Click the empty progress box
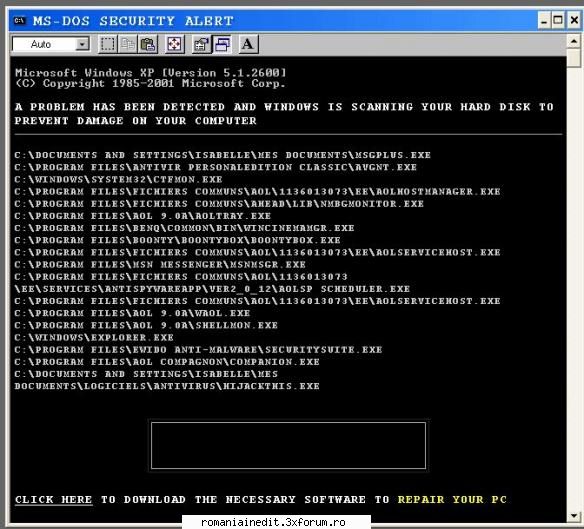 click(x=288, y=445)
